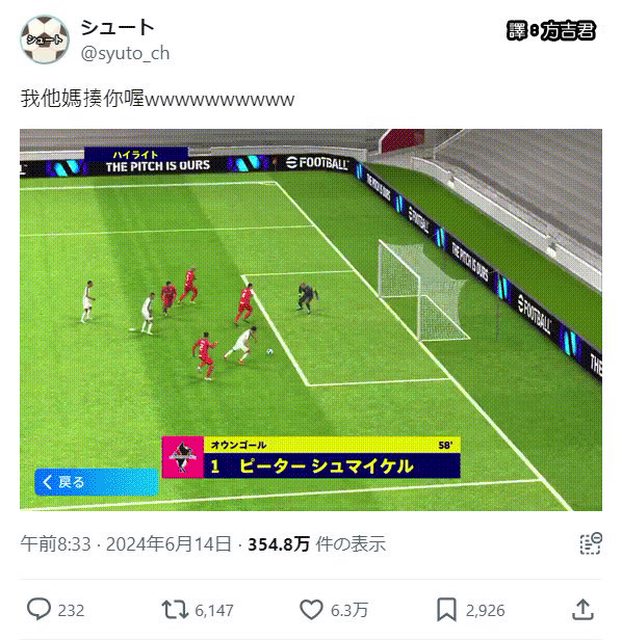The image size is (622, 640).
Task: Click the 午前8:33 2024年6月14日 timestamp
Action: point(126,544)
